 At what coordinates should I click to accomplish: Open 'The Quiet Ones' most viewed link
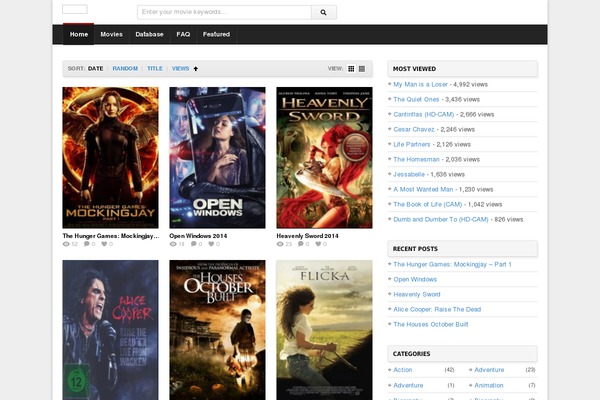click(x=416, y=100)
